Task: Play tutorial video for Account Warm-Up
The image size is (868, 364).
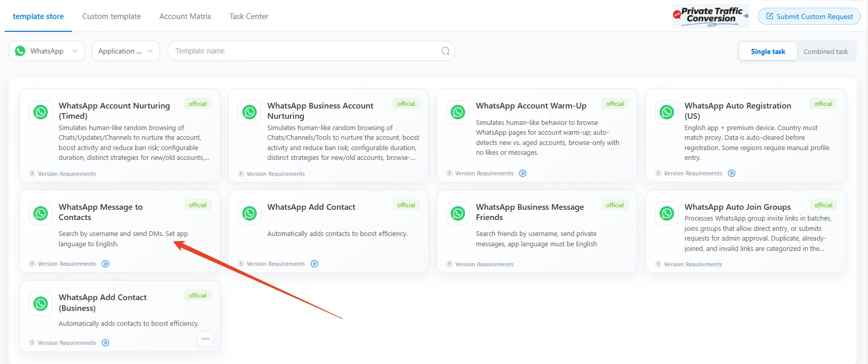Action: point(523,173)
